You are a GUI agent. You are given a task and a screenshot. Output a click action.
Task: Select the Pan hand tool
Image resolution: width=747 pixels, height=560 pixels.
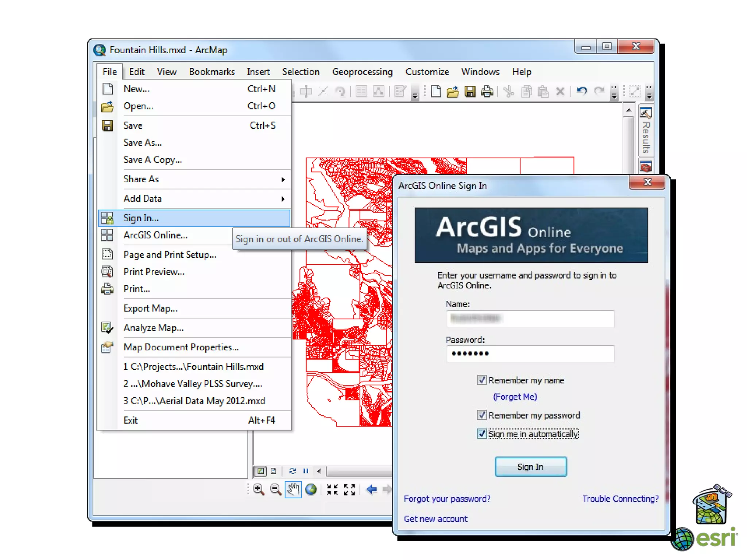tap(293, 490)
